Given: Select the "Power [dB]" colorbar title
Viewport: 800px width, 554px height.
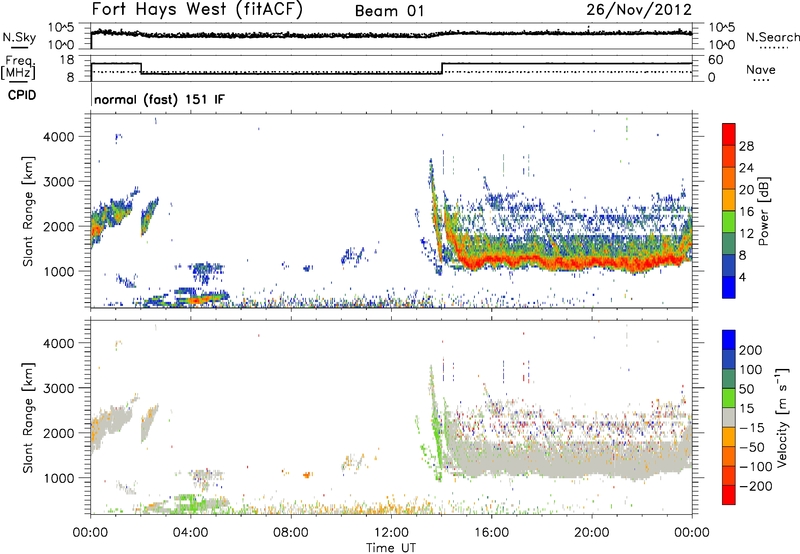Looking at the screenshot, I should [x=764, y=211].
